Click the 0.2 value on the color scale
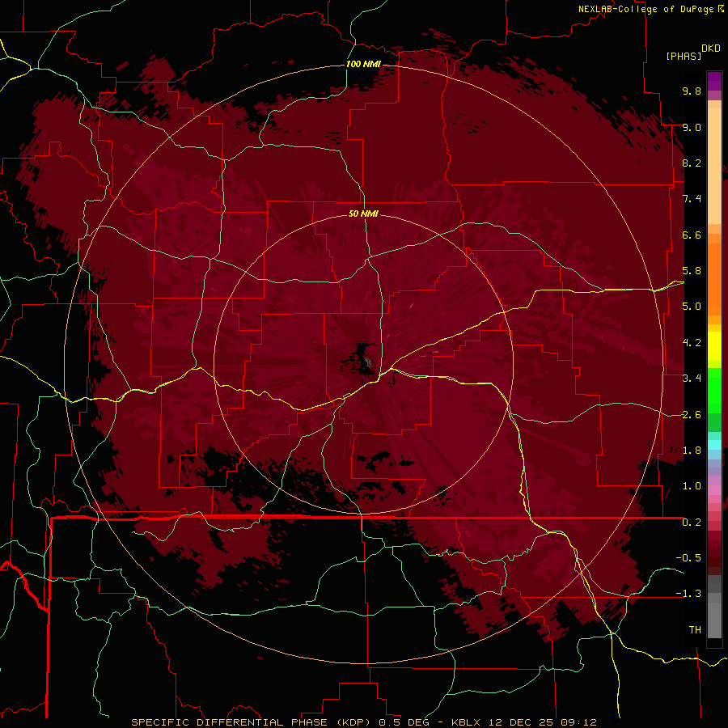728x728 pixels. 692,523
